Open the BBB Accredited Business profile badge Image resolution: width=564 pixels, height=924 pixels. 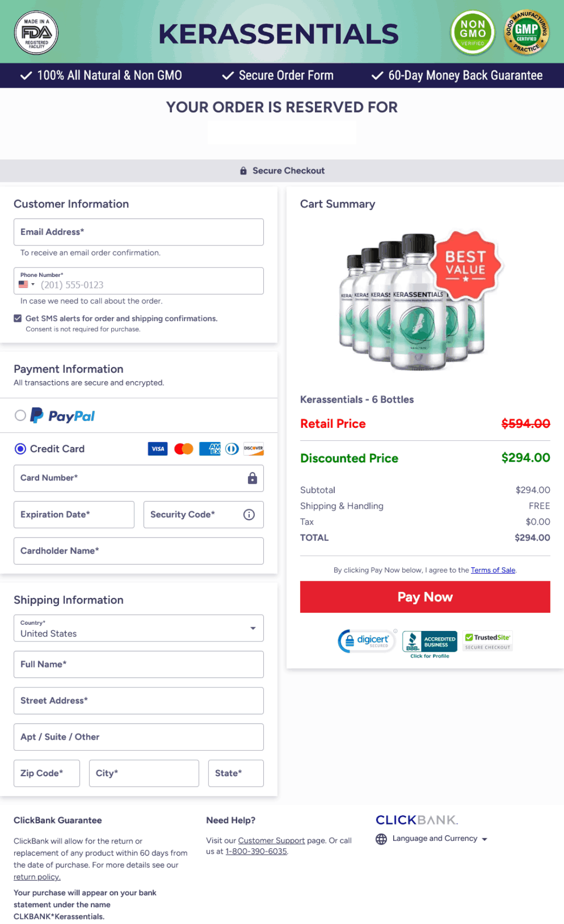(430, 645)
